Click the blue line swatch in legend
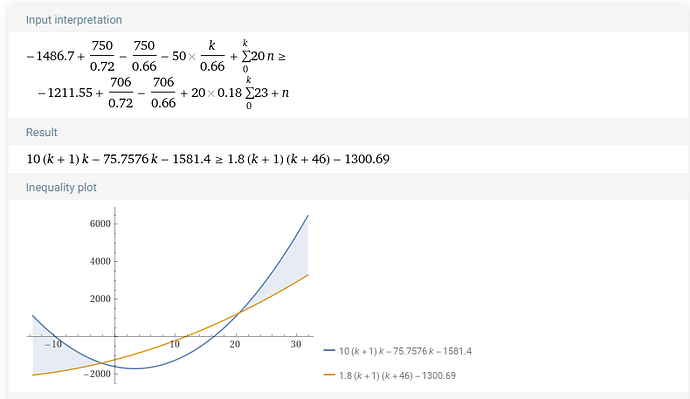The height and width of the screenshot is (399, 690). 329,351
